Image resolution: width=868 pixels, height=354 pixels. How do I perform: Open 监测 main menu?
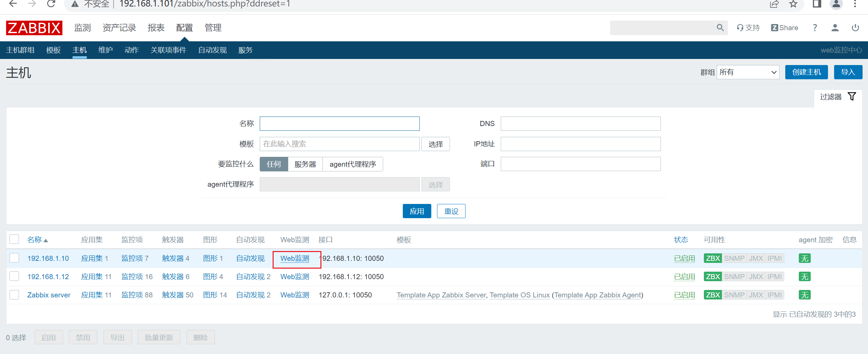tap(83, 28)
